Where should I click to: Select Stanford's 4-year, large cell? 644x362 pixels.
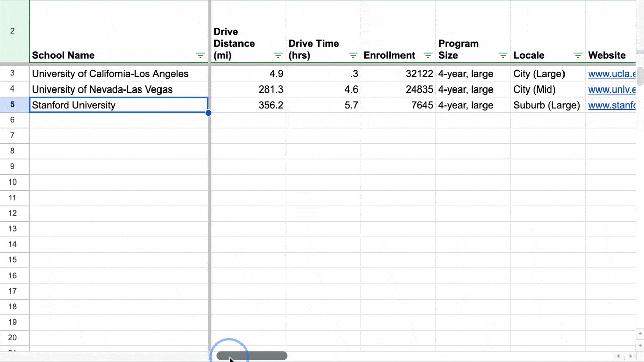473,105
